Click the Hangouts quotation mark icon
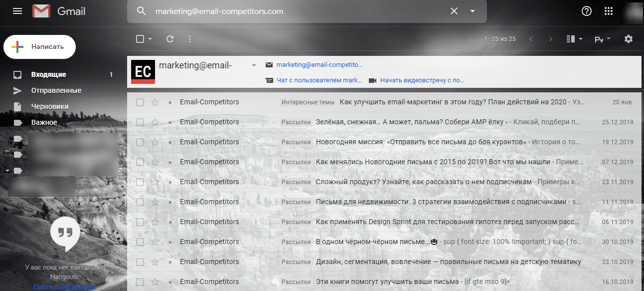The width and height of the screenshot is (644, 291). point(65,233)
